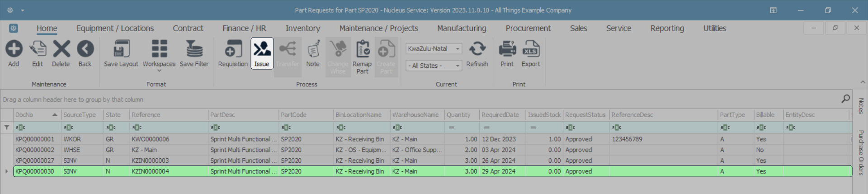The width and height of the screenshot is (868, 194).
Task: Open the RequestStatus filter operator selector
Action: pyautogui.click(x=570, y=128)
